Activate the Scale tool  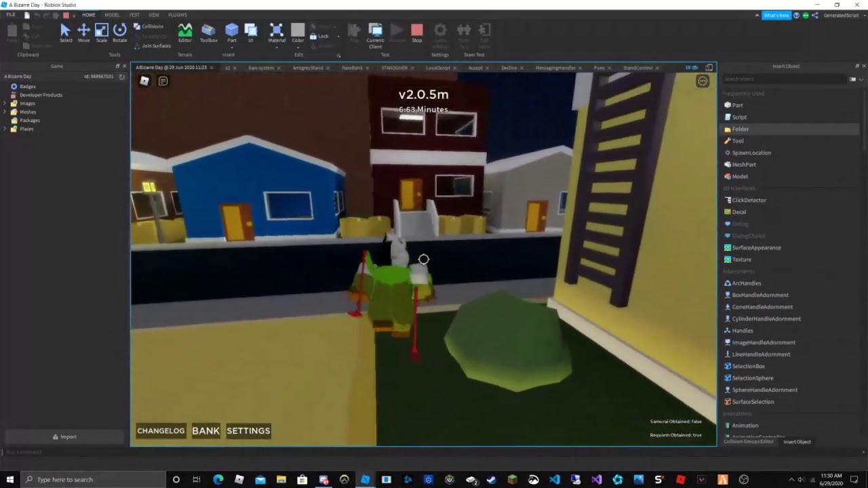(101, 33)
